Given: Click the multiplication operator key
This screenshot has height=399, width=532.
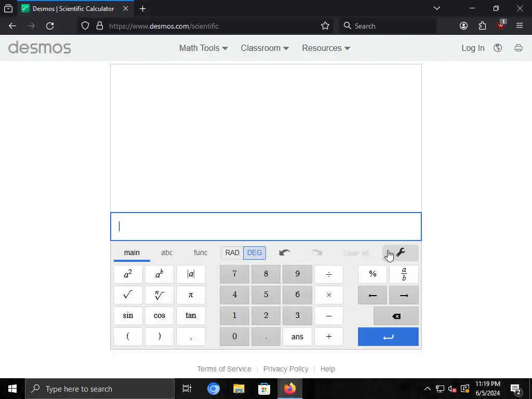Looking at the screenshot, I should pyautogui.click(x=329, y=295).
